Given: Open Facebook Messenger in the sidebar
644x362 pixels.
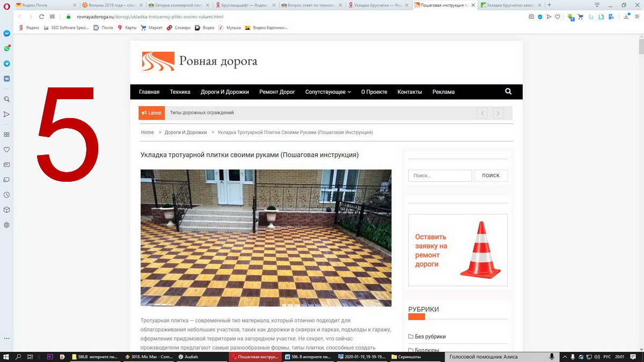Looking at the screenshot, I should tap(6, 33).
